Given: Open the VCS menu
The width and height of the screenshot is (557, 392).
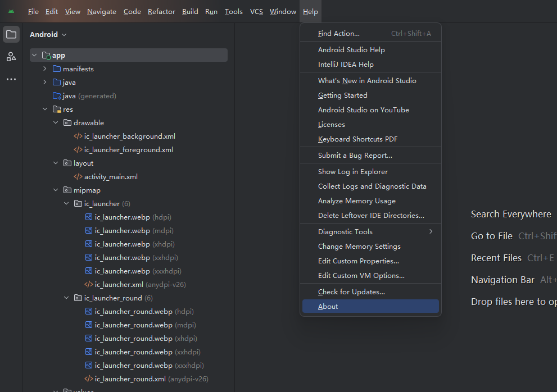Looking at the screenshot, I should (x=256, y=12).
